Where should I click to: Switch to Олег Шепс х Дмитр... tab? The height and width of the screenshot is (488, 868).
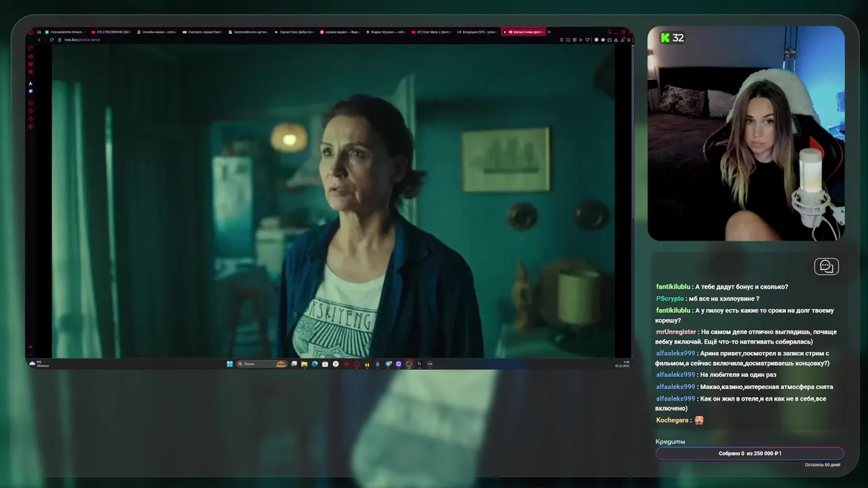pyautogui.click(x=433, y=32)
